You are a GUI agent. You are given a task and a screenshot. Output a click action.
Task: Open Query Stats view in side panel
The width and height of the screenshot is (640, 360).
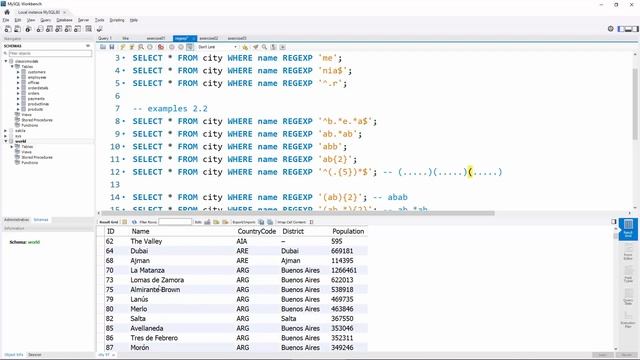pos(628,297)
